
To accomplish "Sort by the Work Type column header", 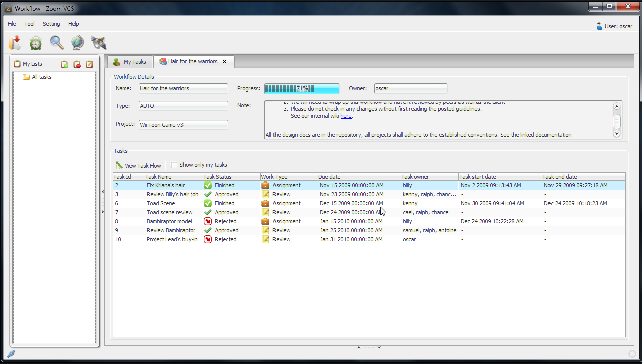I will click(289, 177).
